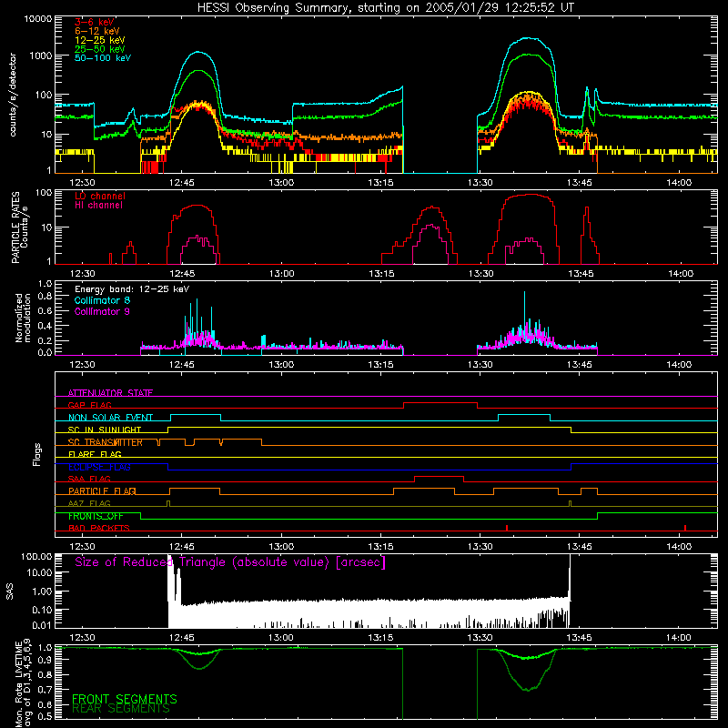
Task: Select the 'LO channel' legend entry
Action: pyautogui.click(x=100, y=196)
